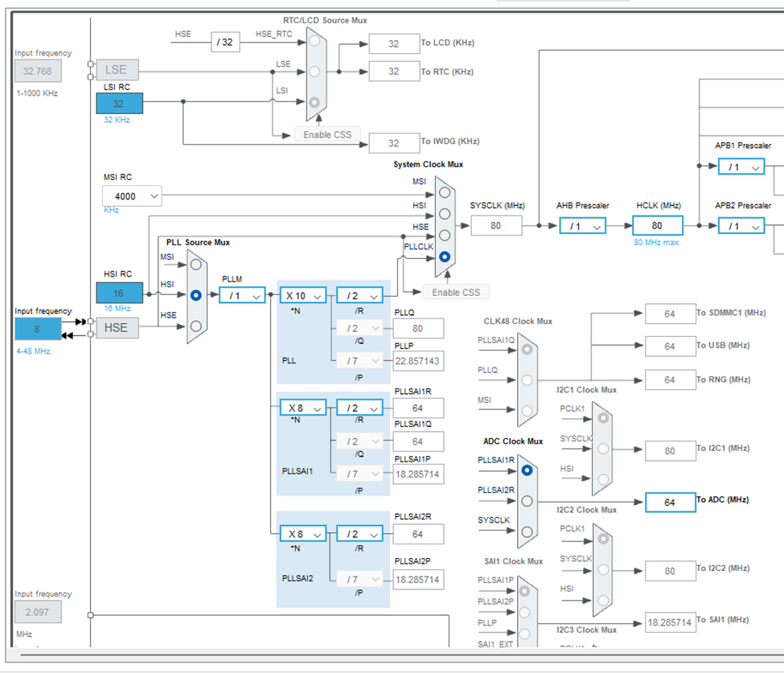Select HSI in System Clock Mux
The width and height of the screenshot is (784, 673).
point(445,214)
